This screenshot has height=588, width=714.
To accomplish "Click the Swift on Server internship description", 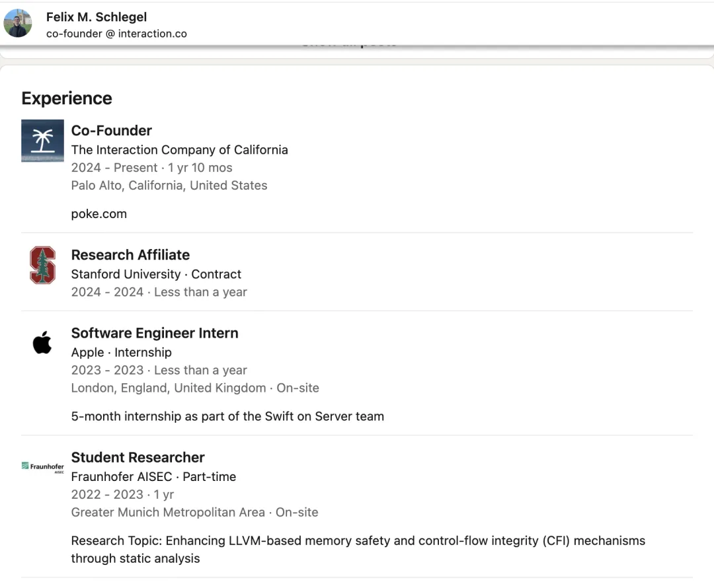I will 227,416.
